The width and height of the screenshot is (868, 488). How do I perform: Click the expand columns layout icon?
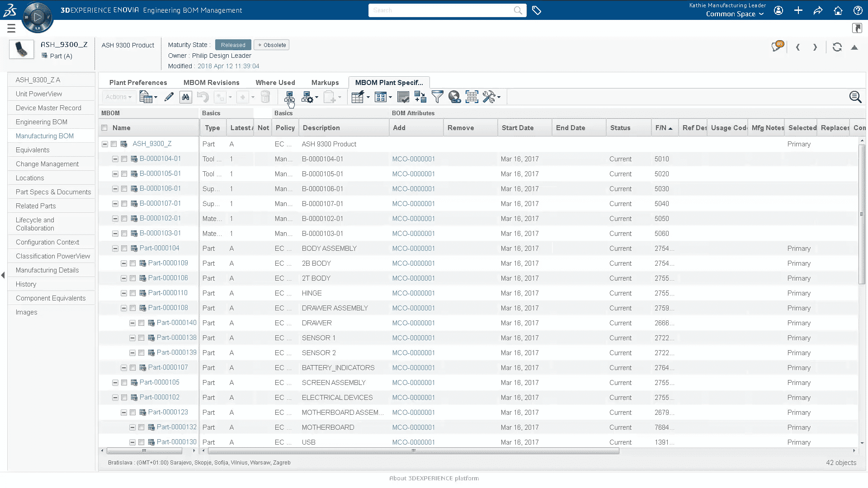coord(473,97)
